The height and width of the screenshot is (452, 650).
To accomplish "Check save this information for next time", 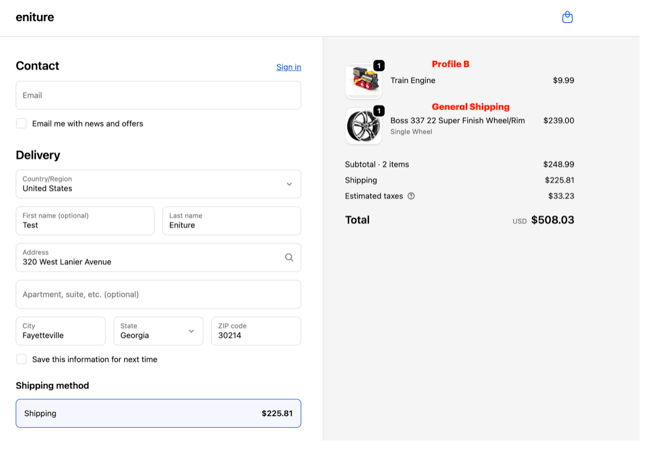I will 21,359.
